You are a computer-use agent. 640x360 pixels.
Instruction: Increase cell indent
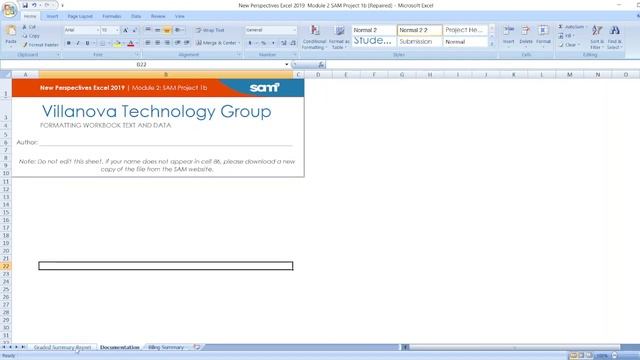click(x=187, y=43)
